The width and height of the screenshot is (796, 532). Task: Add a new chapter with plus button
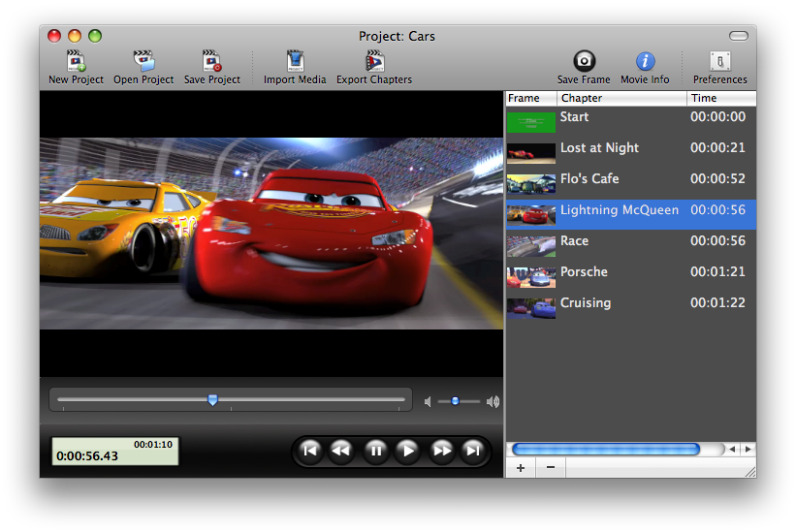pos(521,468)
